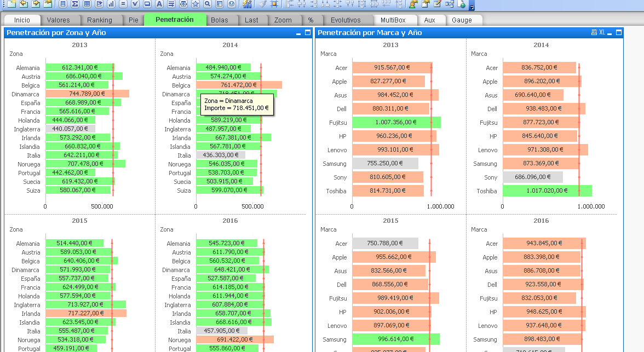
Task: Expand the toolbar options overflow arrow
Action: pyautogui.click(x=472, y=7)
